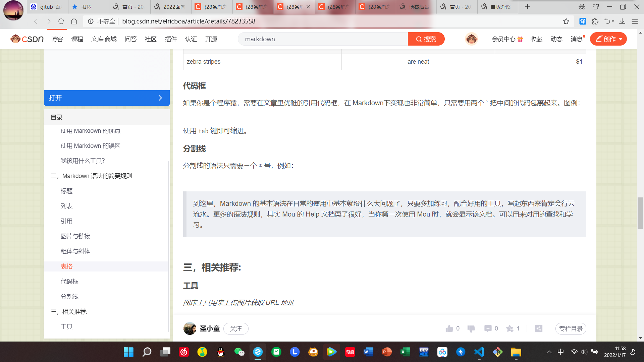Image resolution: width=644 pixels, height=362 pixels.
Task: Reload the page with refresh icon
Action: point(61,21)
